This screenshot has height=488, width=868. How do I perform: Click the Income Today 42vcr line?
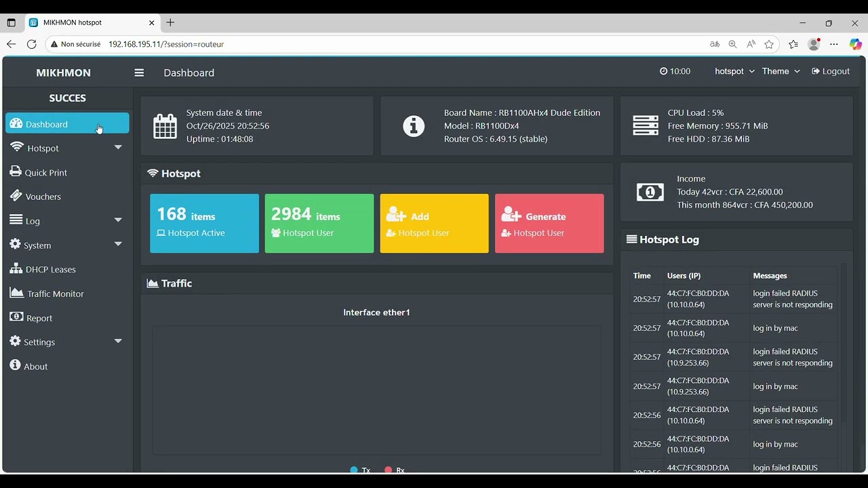click(x=730, y=192)
